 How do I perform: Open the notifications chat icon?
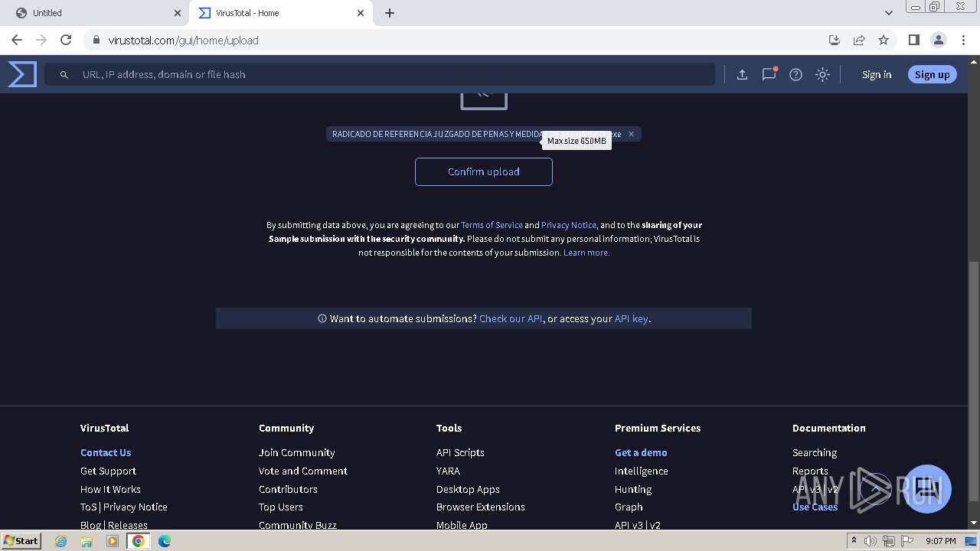pos(769,74)
